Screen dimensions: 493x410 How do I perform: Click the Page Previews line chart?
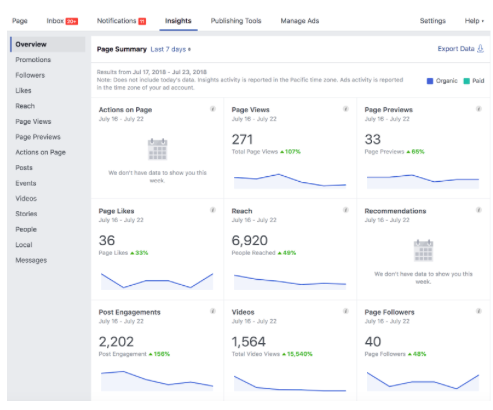(x=423, y=181)
